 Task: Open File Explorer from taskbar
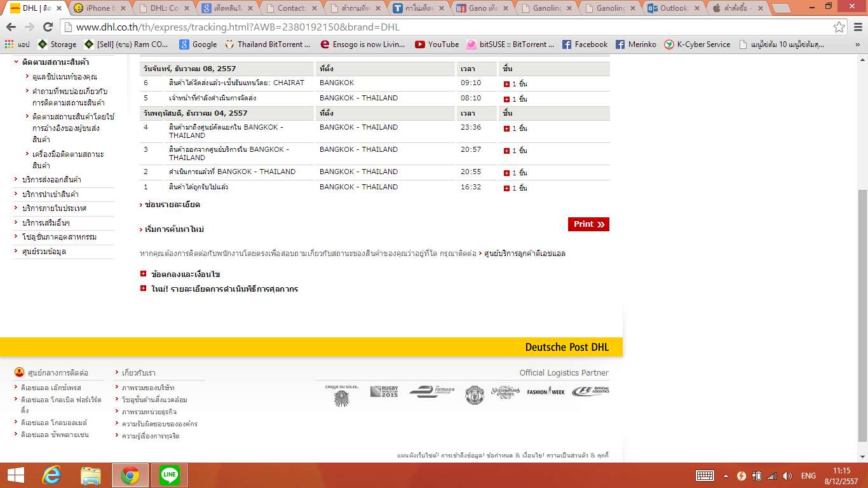(91, 475)
